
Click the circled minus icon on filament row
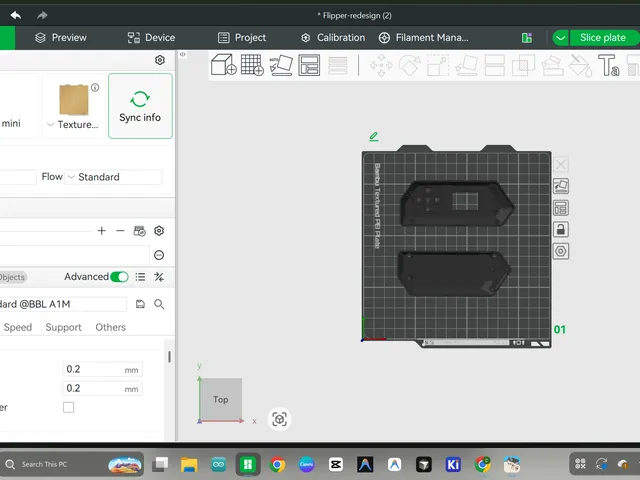[x=159, y=255]
